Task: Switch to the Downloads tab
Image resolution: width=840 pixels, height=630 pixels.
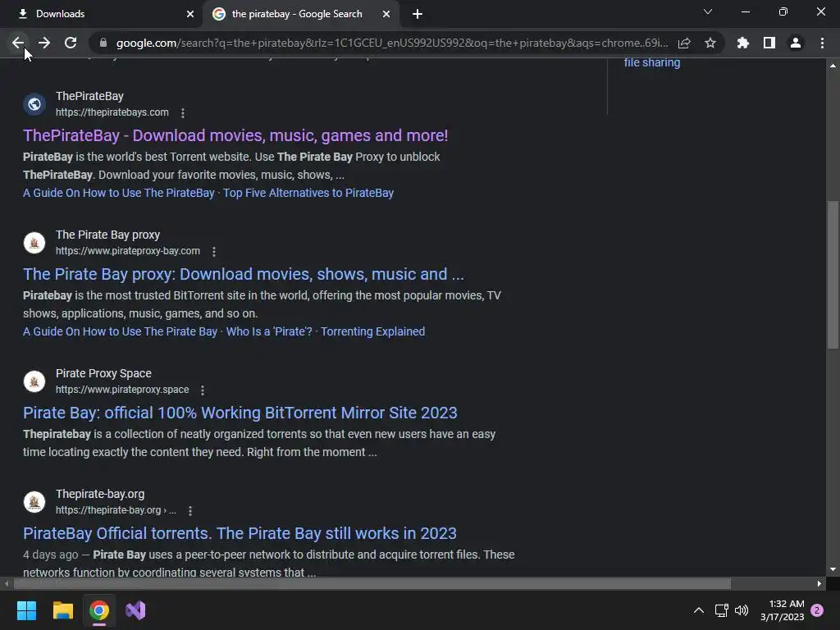Action: click(101, 14)
